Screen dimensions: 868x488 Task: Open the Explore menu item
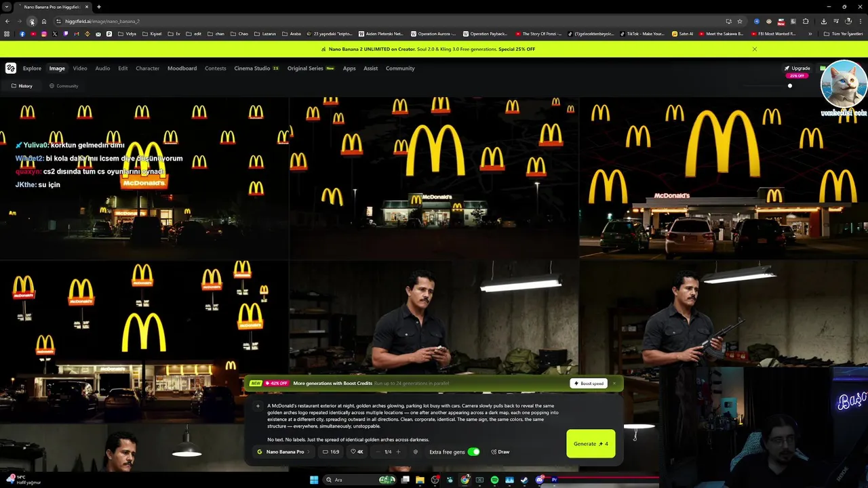(x=32, y=68)
